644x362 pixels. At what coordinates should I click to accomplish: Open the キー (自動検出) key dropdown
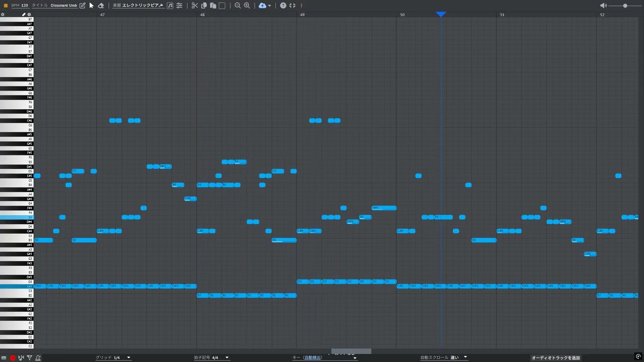click(325, 357)
